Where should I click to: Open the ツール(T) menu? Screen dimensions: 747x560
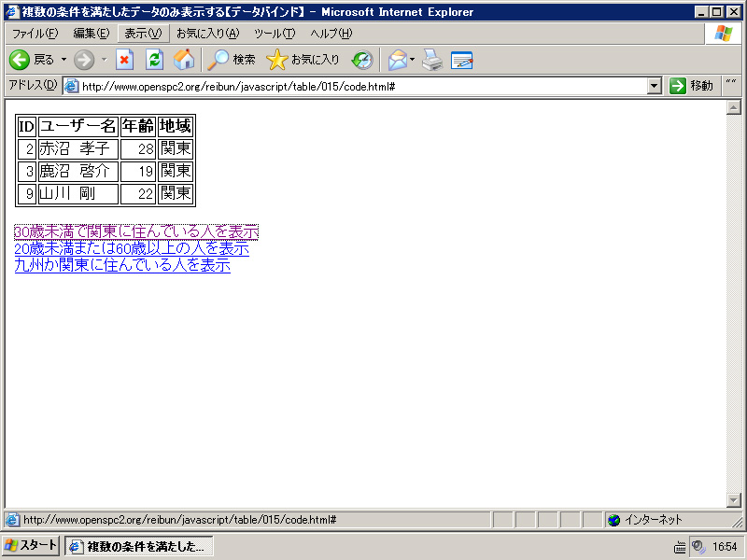coord(275,34)
